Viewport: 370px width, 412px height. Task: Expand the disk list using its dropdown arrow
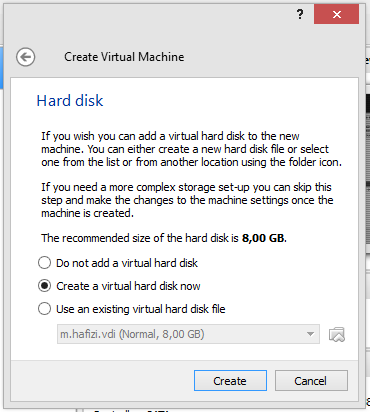click(310, 334)
